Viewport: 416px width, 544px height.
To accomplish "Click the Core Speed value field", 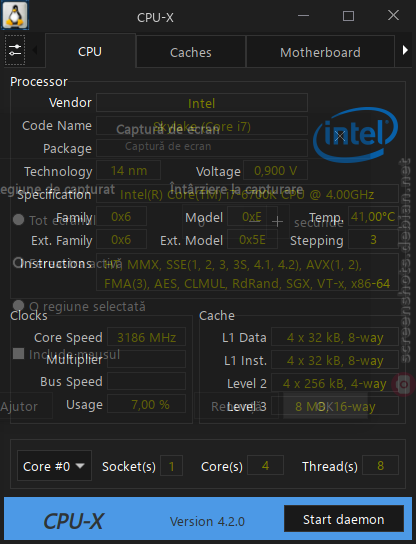I will [146, 337].
